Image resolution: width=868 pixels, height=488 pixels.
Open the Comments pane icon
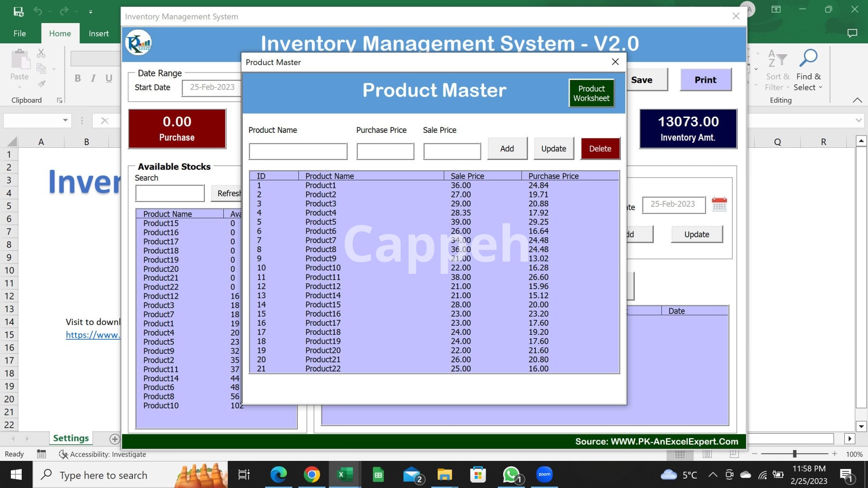pyautogui.click(x=852, y=33)
